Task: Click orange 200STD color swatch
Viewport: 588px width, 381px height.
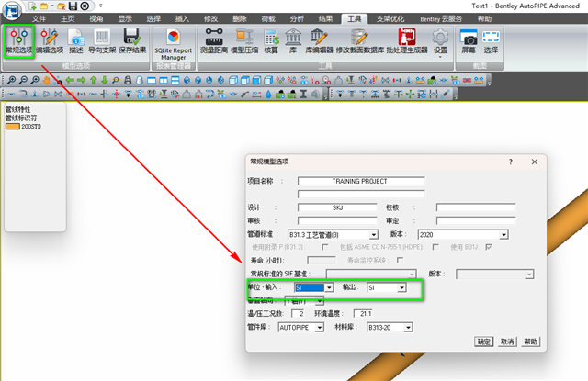Action: (x=12, y=127)
